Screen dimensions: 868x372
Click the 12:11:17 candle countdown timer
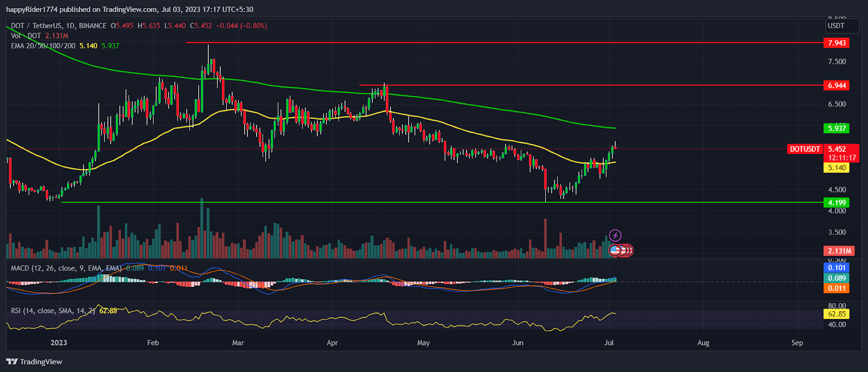click(x=842, y=158)
